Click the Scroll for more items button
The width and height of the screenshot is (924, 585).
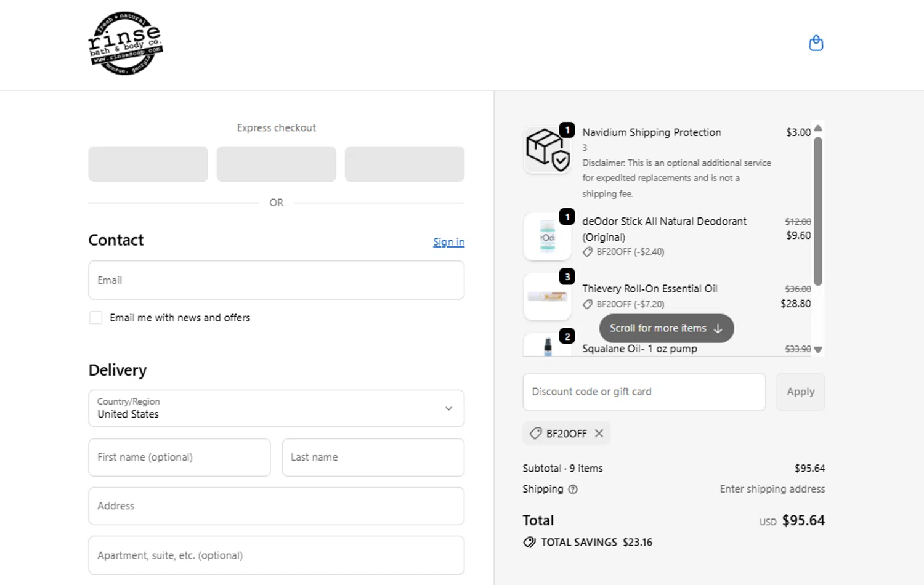667,328
